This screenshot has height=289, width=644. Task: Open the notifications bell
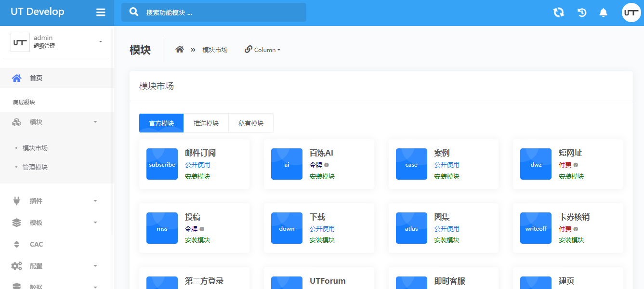603,13
